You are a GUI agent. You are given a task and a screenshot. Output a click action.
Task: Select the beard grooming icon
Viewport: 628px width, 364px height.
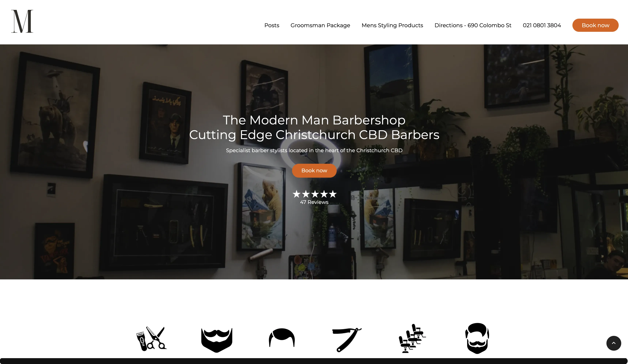click(216, 339)
